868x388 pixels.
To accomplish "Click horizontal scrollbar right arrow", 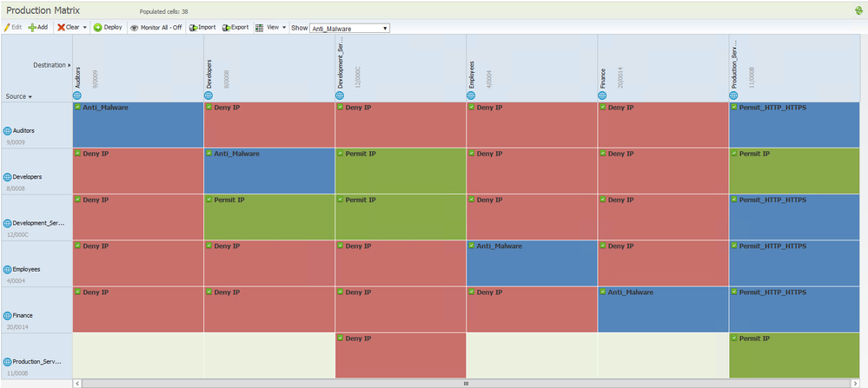I will (855, 383).
